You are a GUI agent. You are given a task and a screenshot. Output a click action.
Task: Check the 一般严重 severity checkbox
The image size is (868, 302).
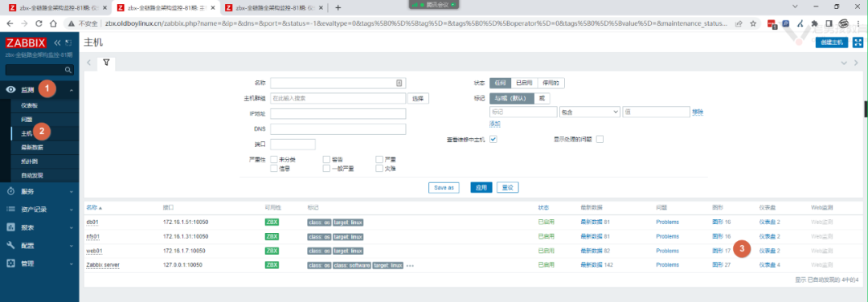(x=326, y=168)
